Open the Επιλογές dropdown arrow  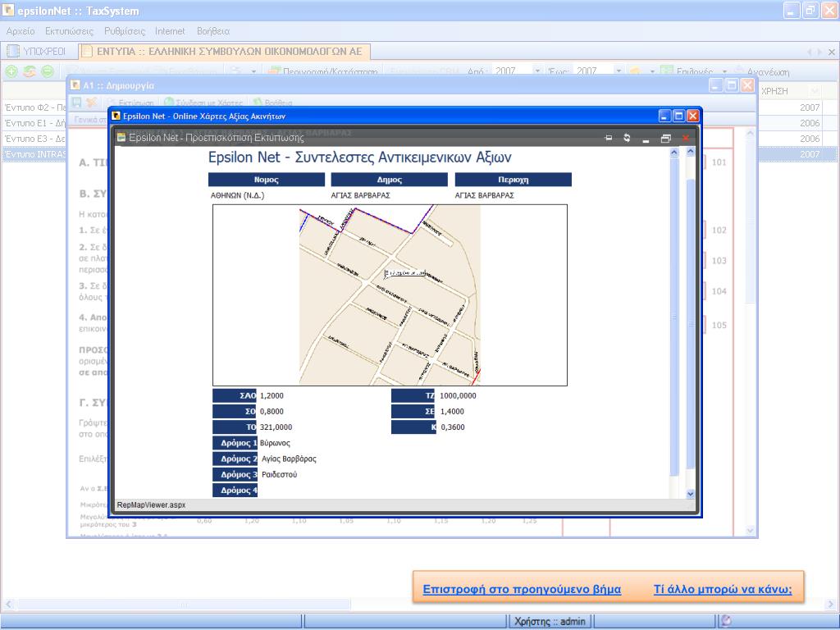724,71
